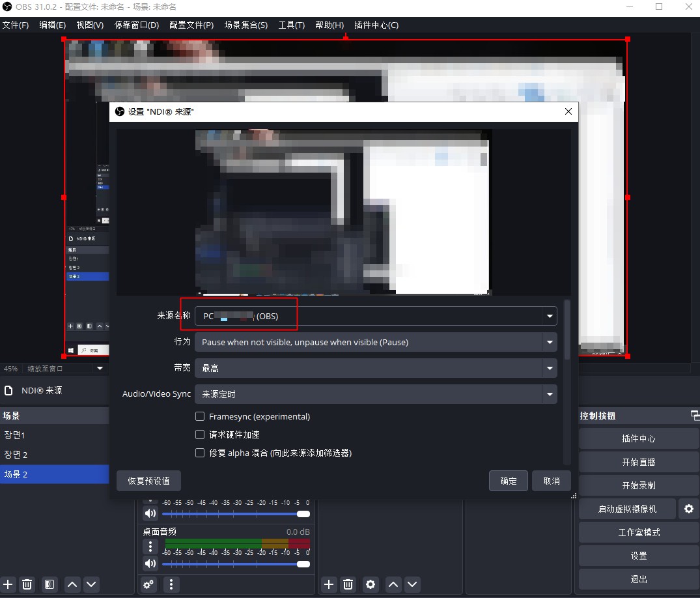Open the 工具(T) menu
700x598 pixels.
tap(292, 25)
